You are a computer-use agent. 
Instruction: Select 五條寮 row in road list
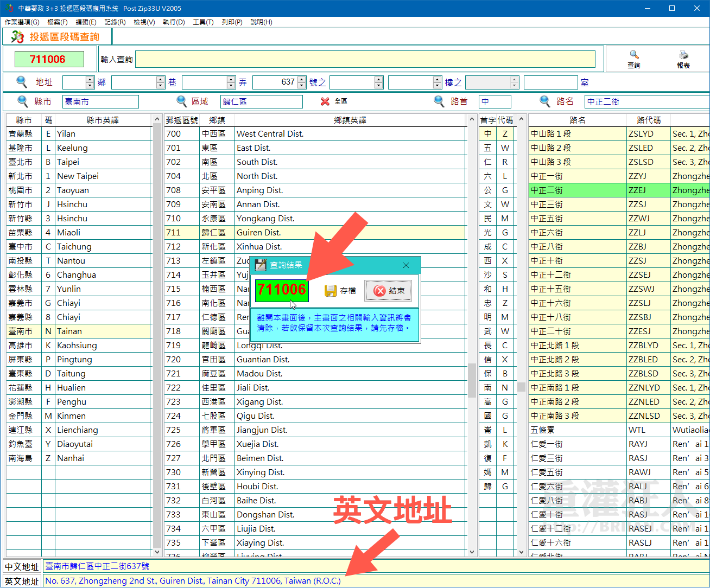tap(619, 430)
